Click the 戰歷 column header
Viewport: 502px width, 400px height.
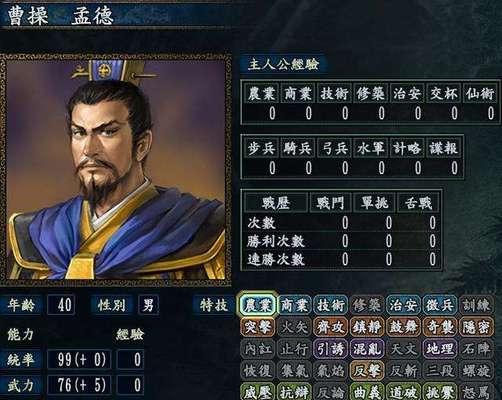click(x=275, y=203)
